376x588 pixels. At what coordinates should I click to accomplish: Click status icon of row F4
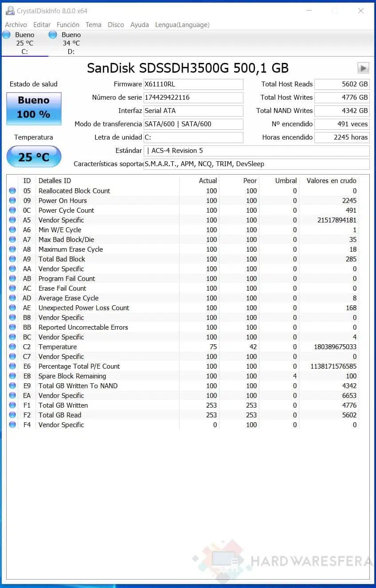[x=12, y=425]
